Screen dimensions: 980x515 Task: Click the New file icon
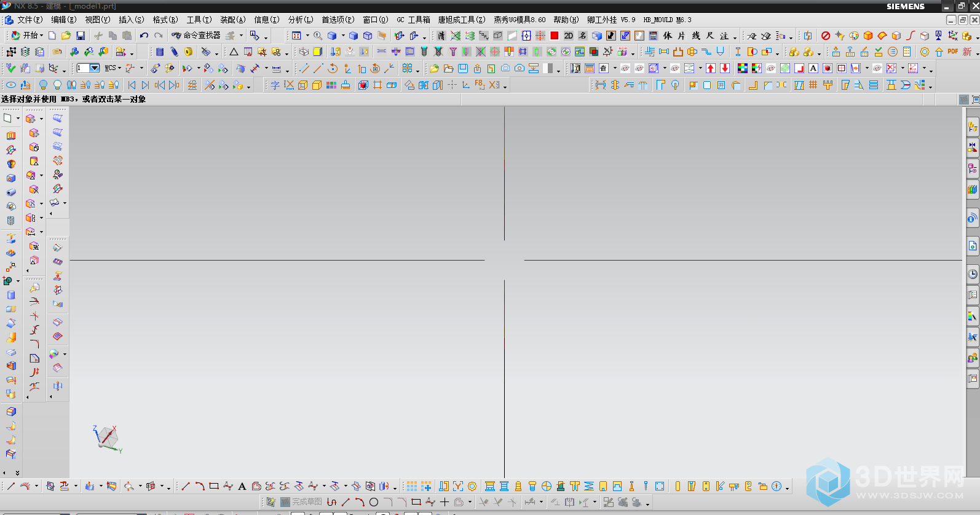[x=52, y=36]
